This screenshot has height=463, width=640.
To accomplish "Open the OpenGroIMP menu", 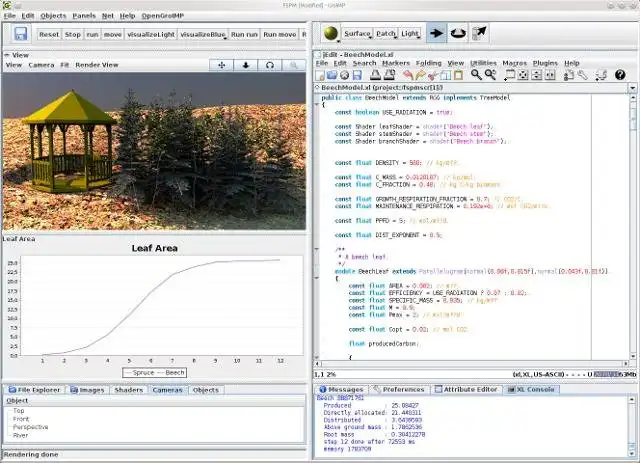I will [163, 16].
